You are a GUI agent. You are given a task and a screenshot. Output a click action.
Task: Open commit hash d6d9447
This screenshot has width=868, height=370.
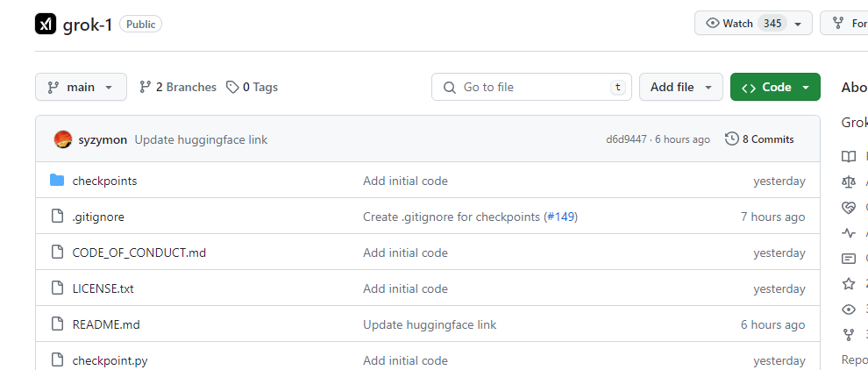tap(626, 139)
